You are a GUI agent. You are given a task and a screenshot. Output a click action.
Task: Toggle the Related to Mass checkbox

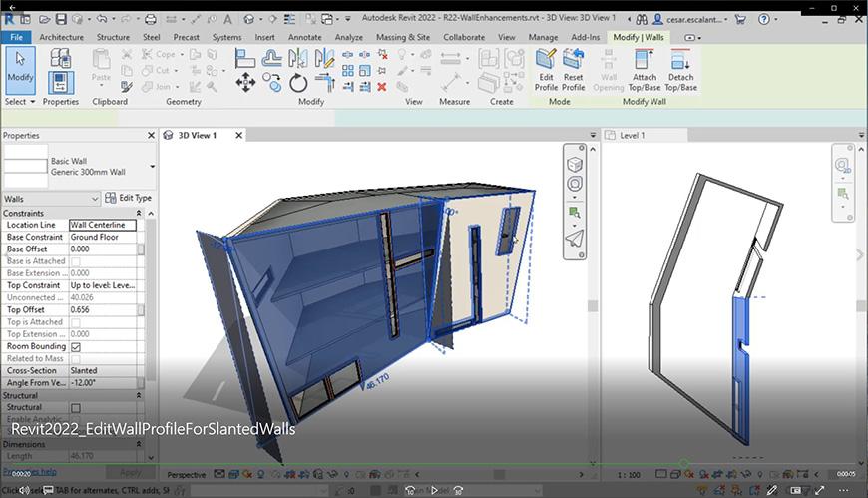[76, 359]
